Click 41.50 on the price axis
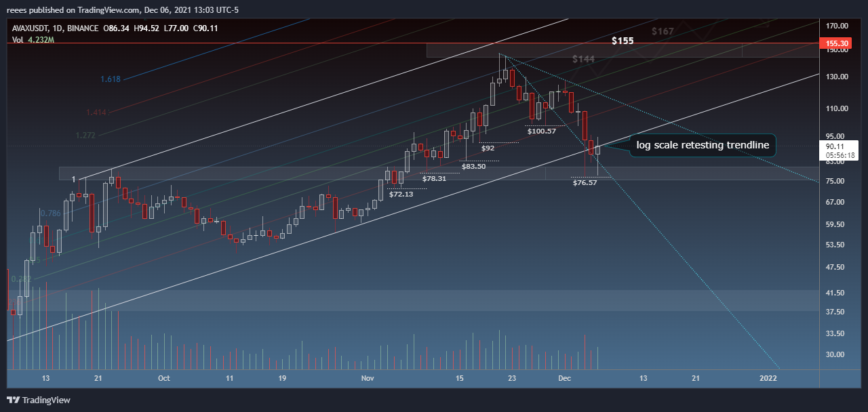Image resolution: width=868 pixels, height=412 pixels. coord(836,293)
